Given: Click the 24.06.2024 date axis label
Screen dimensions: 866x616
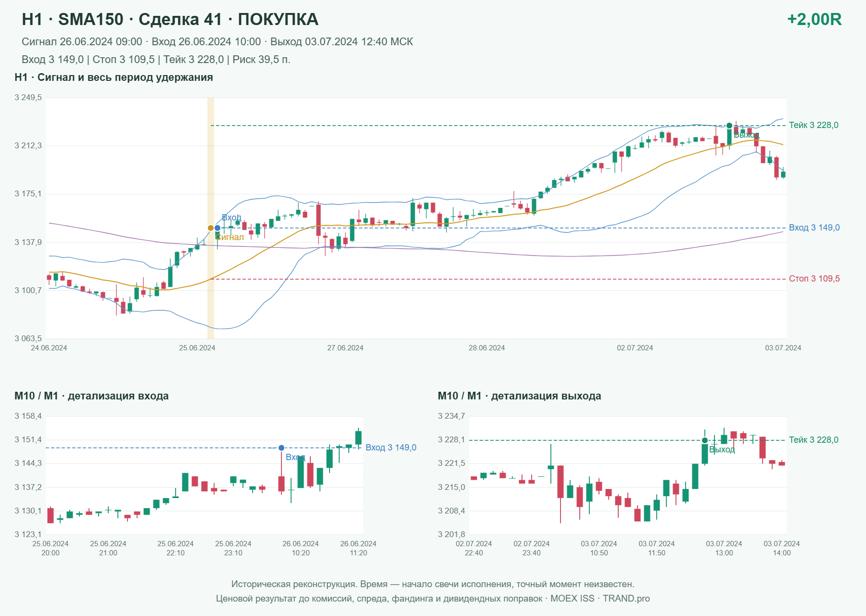Looking at the screenshot, I should tap(49, 348).
